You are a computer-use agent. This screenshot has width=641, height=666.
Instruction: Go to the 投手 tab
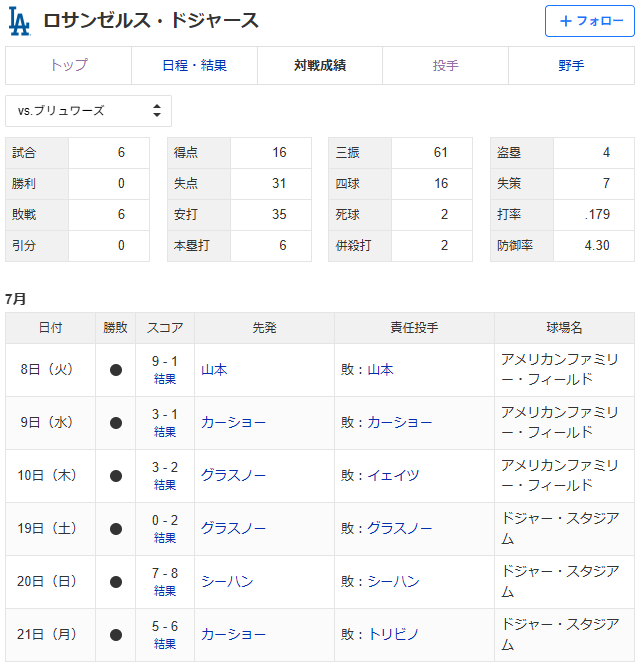(x=446, y=66)
